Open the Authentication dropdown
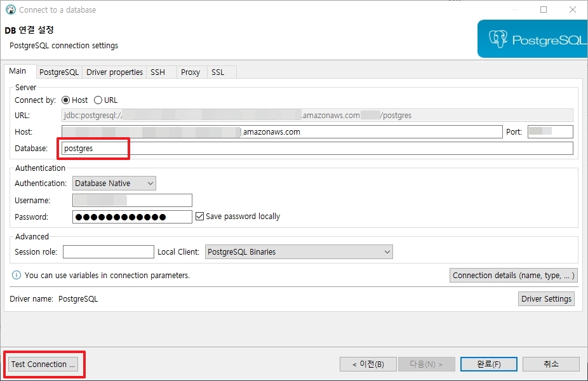 pos(114,184)
